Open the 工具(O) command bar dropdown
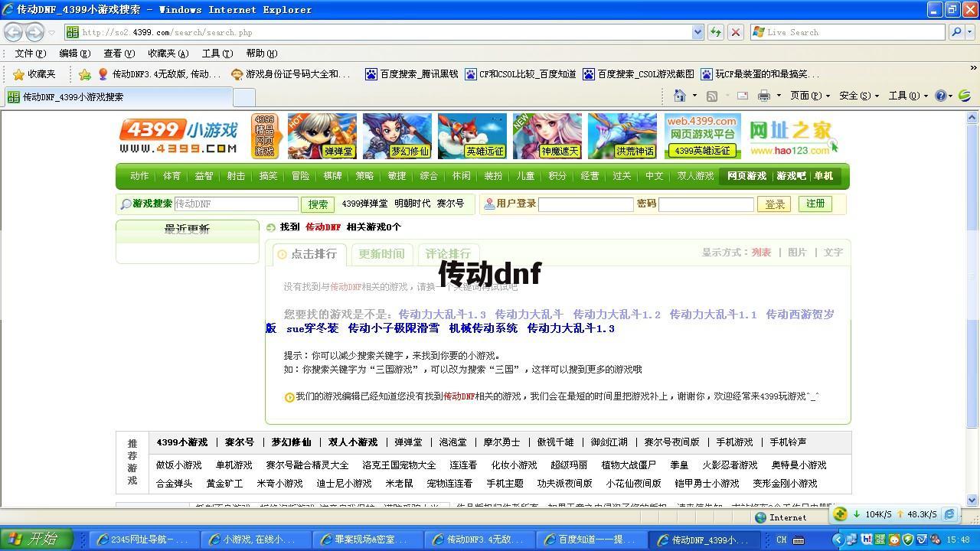The width and height of the screenshot is (980, 551). [x=908, y=96]
